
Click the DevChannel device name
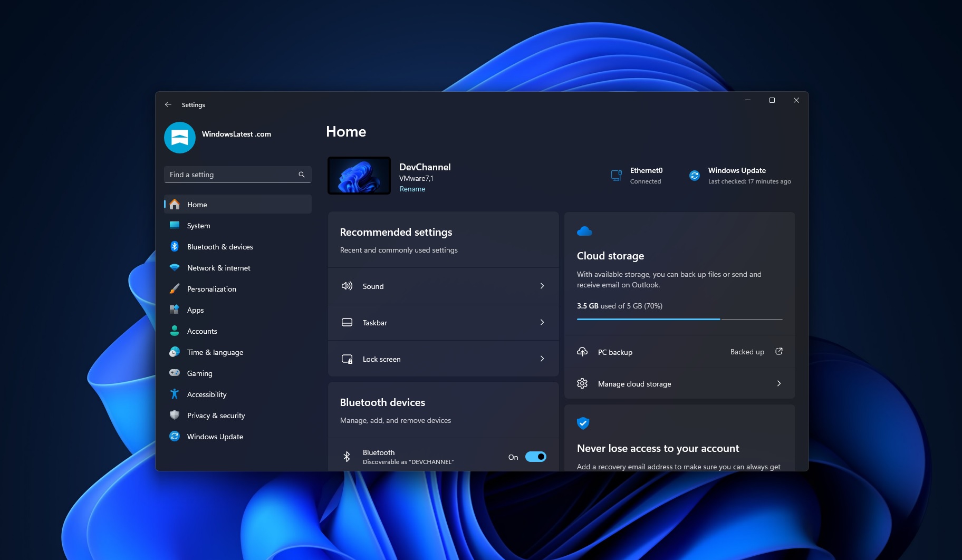pos(425,167)
